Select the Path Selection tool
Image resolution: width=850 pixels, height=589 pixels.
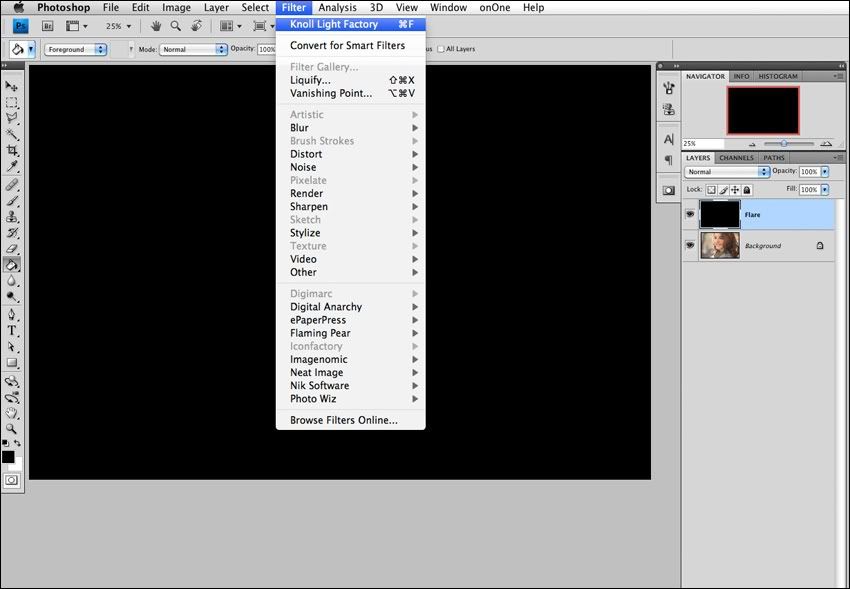pyautogui.click(x=11, y=347)
